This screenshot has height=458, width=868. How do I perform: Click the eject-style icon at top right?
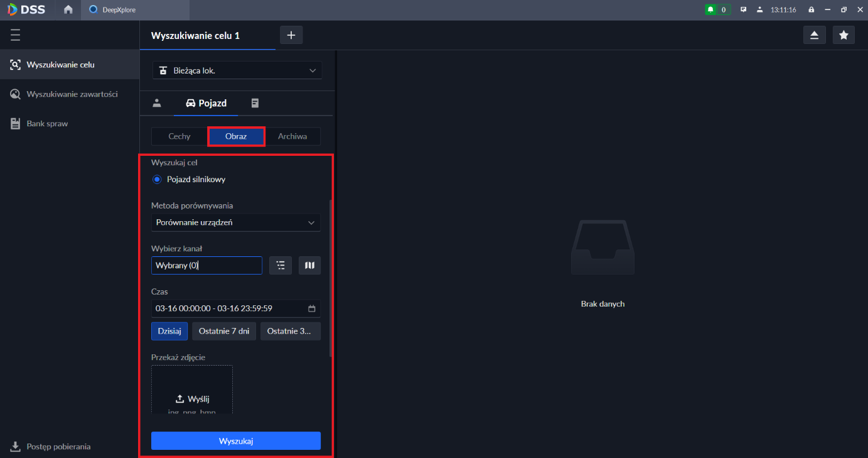click(x=814, y=35)
